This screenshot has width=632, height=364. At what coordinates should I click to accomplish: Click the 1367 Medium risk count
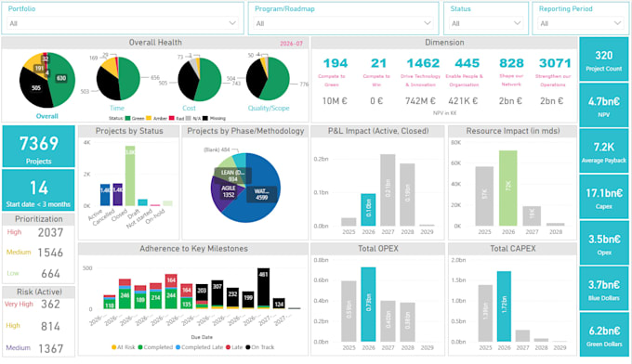point(51,348)
